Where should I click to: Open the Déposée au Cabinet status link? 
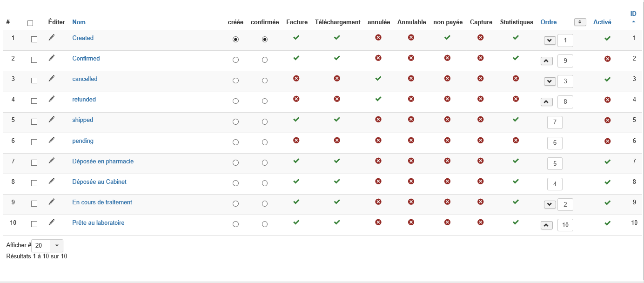99,182
